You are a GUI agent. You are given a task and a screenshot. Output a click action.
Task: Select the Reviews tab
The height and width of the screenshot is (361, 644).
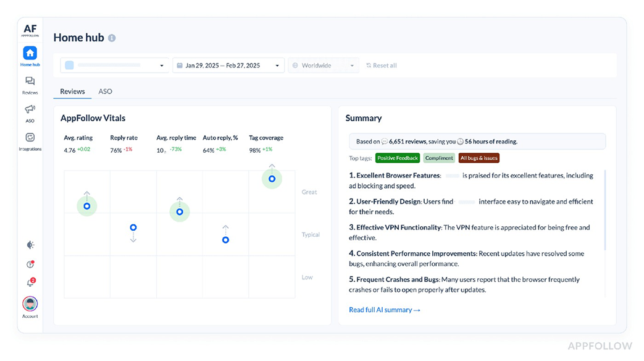tap(72, 91)
